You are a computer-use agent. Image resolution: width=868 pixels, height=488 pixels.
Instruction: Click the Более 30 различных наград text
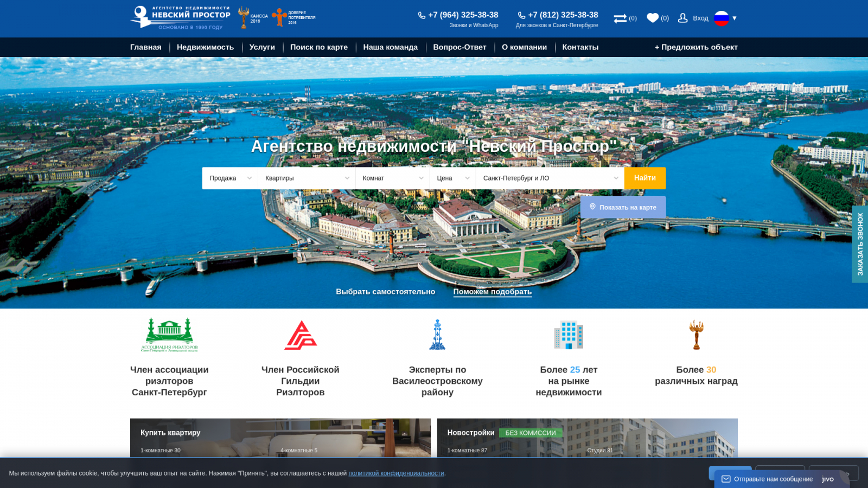point(697,375)
